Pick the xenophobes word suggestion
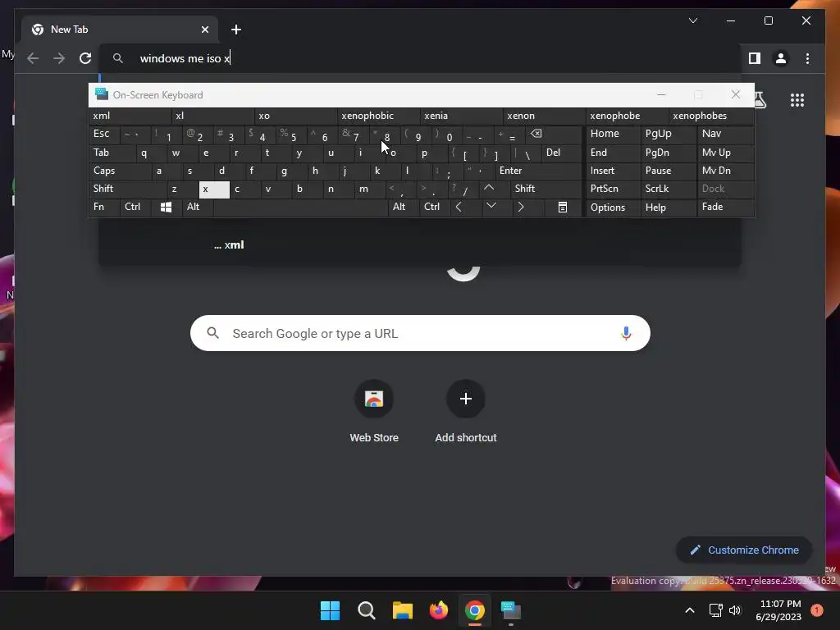This screenshot has width=840, height=630. 711,116
